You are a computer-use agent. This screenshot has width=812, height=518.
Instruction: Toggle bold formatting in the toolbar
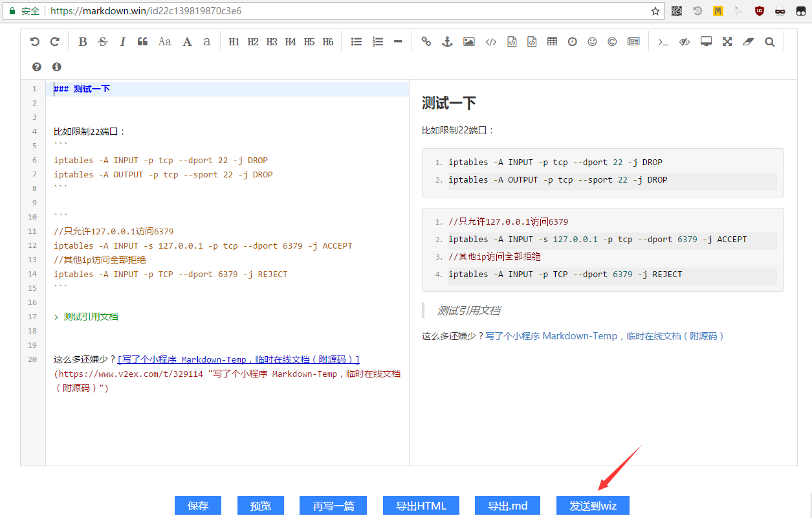82,41
